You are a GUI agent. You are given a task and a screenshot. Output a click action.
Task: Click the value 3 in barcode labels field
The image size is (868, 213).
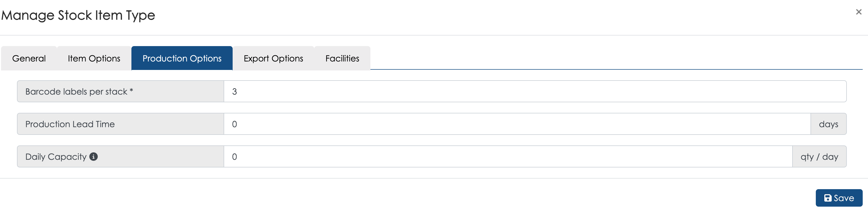pos(234,92)
